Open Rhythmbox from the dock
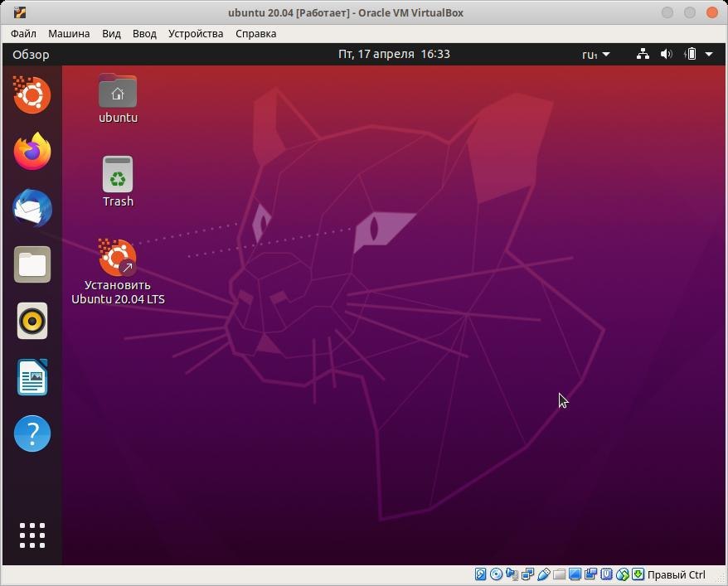Screen dimensions: 728x586 point(32,321)
